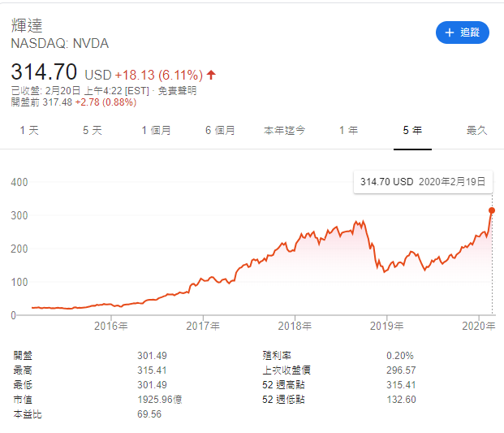The height and width of the screenshot is (433, 504).
Task: Show the 本年迄今 year-to-date chart
Action: (284, 130)
